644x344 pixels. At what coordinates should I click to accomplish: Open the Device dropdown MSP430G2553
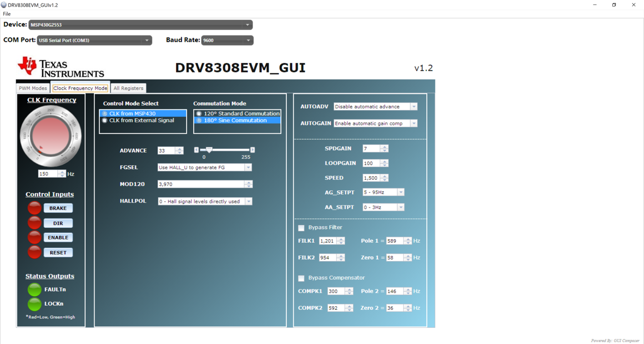coord(140,25)
